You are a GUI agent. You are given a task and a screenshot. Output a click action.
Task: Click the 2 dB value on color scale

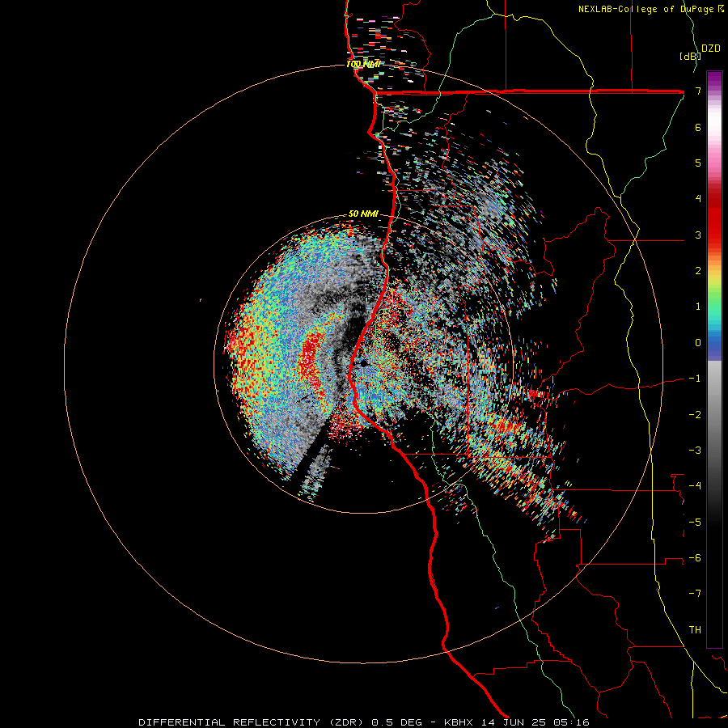click(x=698, y=271)
